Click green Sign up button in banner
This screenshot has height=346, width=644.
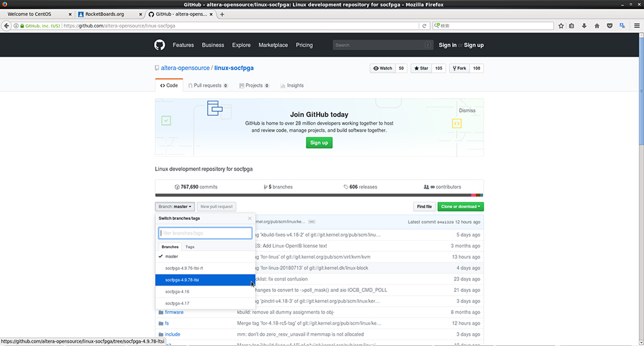click(319, 143)
